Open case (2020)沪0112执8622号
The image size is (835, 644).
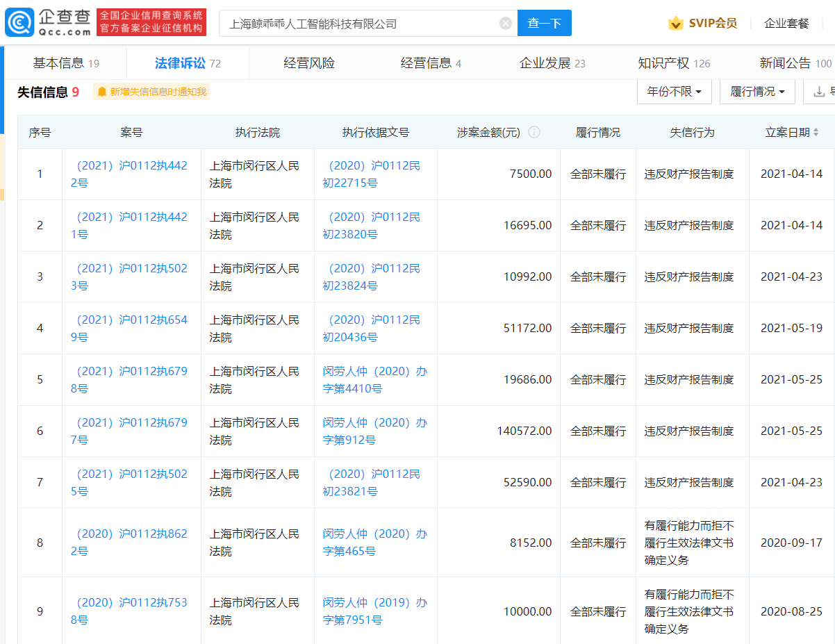129,543
